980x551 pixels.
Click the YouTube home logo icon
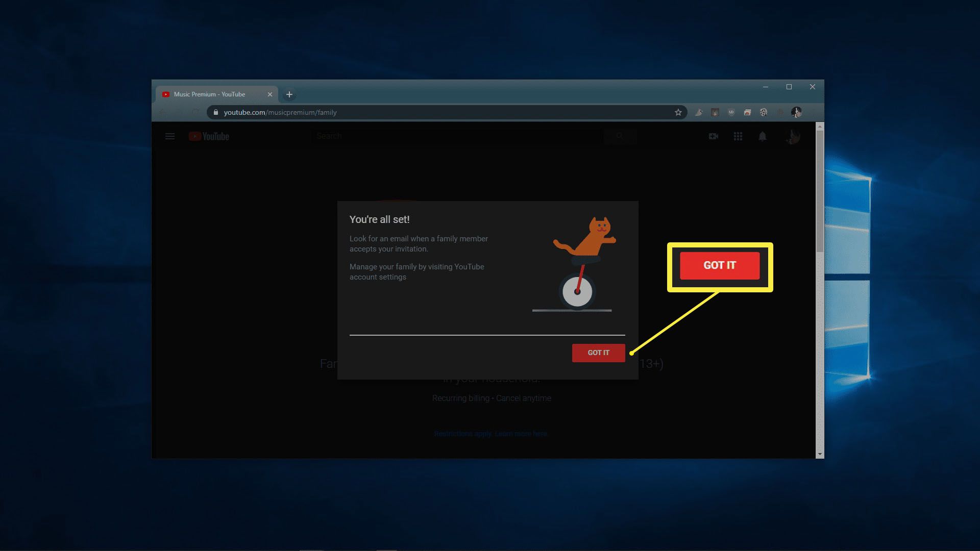[x=209, y=136]
